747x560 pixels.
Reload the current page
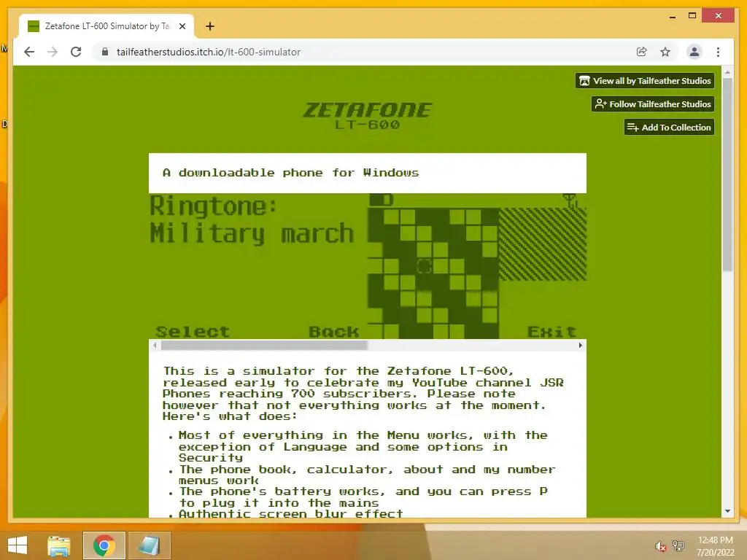tap(76, 52)
